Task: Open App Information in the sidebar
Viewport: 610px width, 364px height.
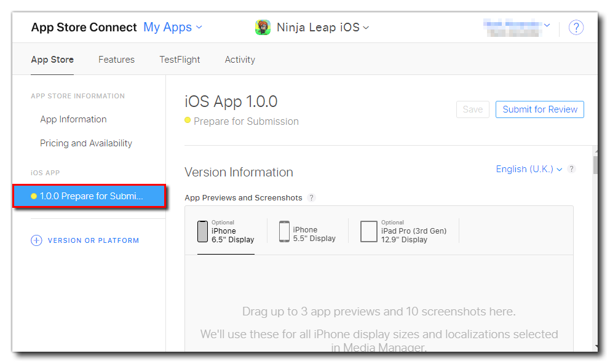Action: (x=73, y=119)
